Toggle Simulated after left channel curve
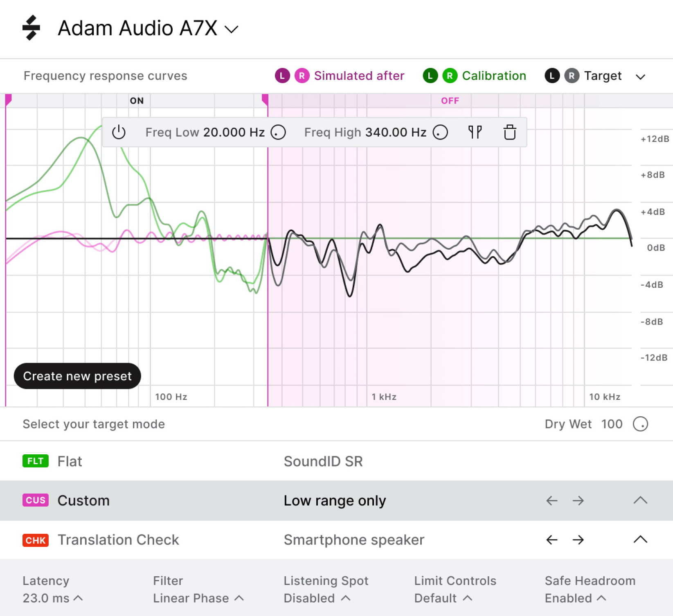The width and height of the screenshot is (673, 616). (282, 76)
